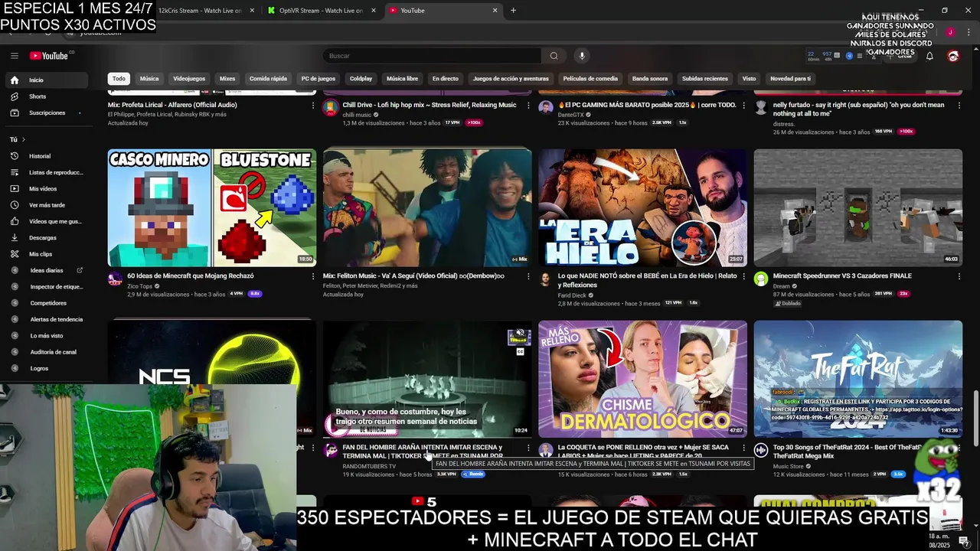
Task: Open the YouTube account avatar menu
Action: pos(953,56)
